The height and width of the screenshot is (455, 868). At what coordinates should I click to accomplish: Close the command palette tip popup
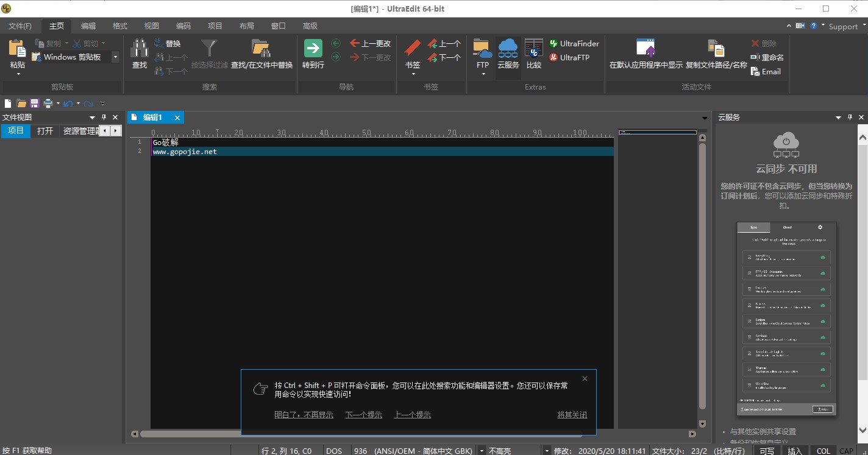pyautogui.click(x=585, y=379)
